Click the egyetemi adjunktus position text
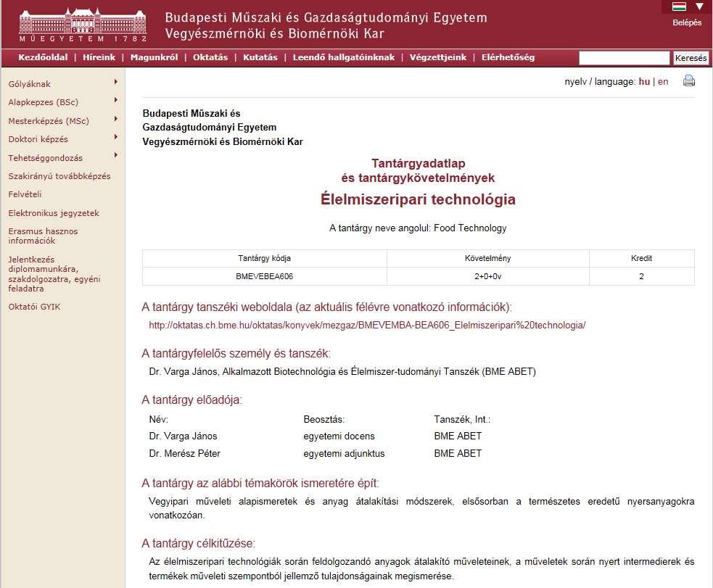Image resolution: width=713 pixels, height=588 pixels. (345, 453)
